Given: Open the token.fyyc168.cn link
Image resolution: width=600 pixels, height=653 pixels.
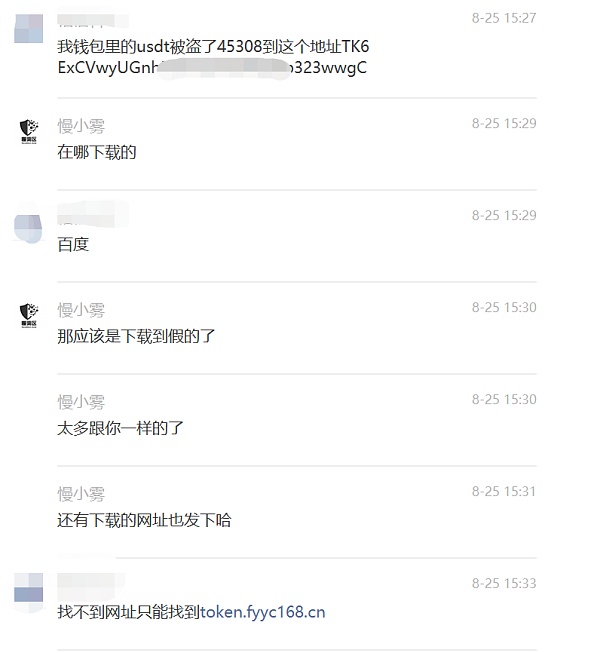Looking at the screenshot, I should pyautogui.click(x=262, y=612).
